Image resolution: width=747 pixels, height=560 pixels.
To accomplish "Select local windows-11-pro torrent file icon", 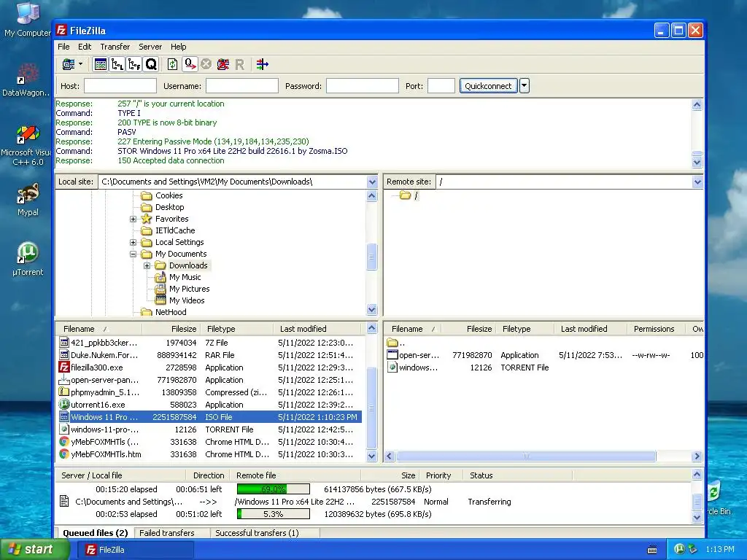I will coord(64,429).
